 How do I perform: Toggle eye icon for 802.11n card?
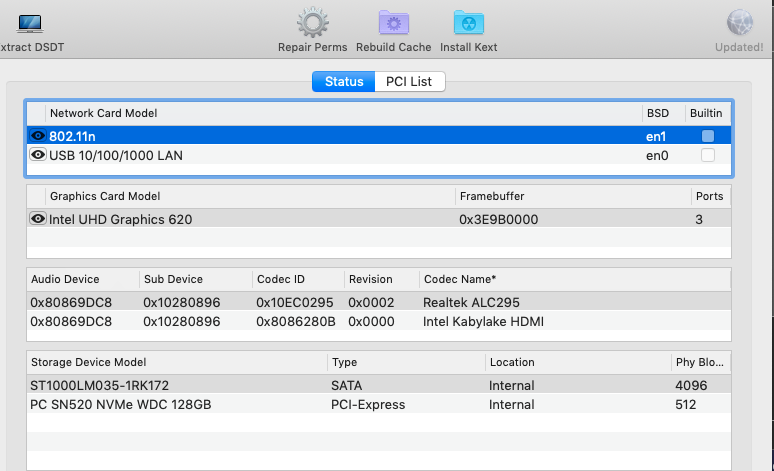tap(38, 135)
